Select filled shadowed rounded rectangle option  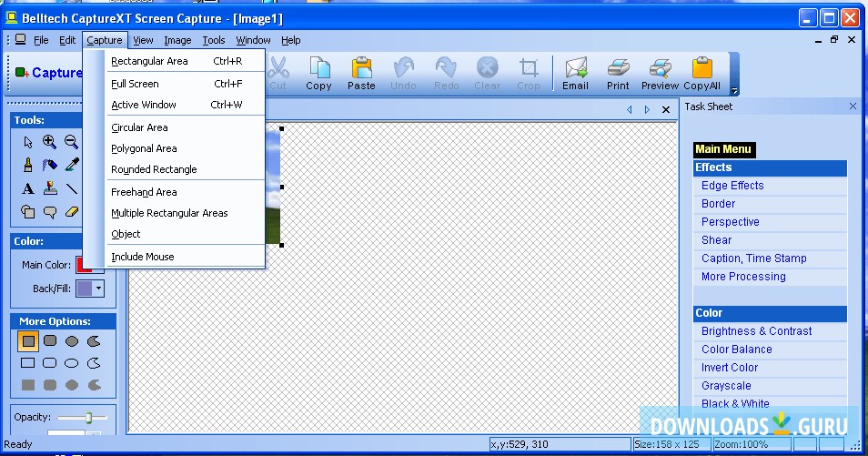(x=50, y=340)
